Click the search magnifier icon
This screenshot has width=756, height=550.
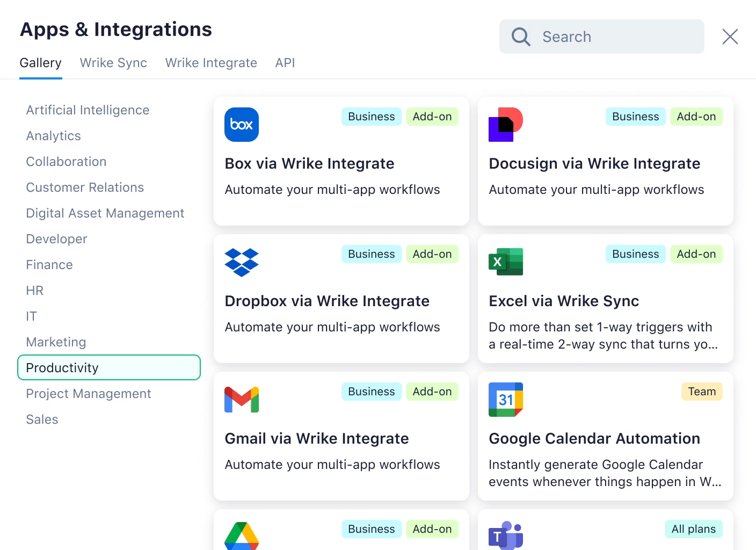point(521,37)
